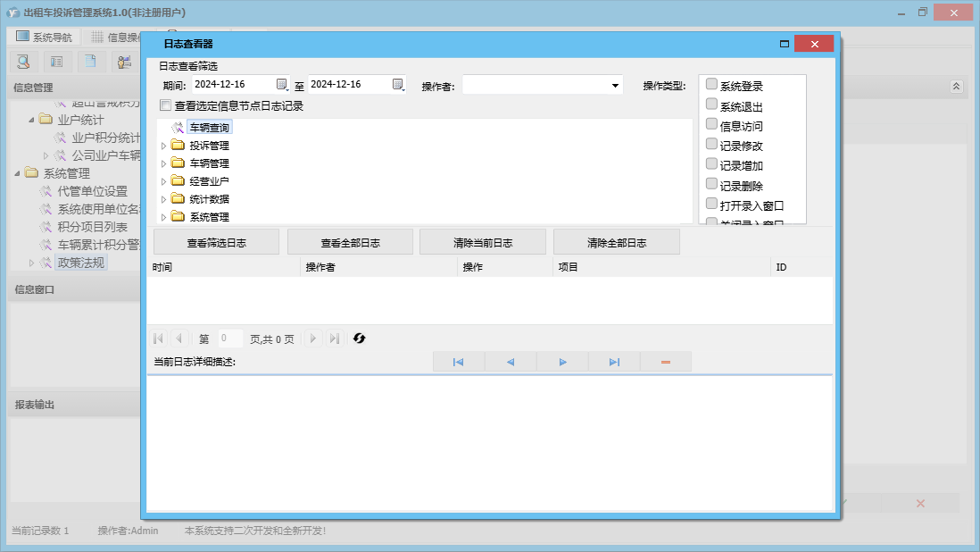Screen dimensions: 980x552
Task: Click the app logo in title bar
Action: point(12,13)
